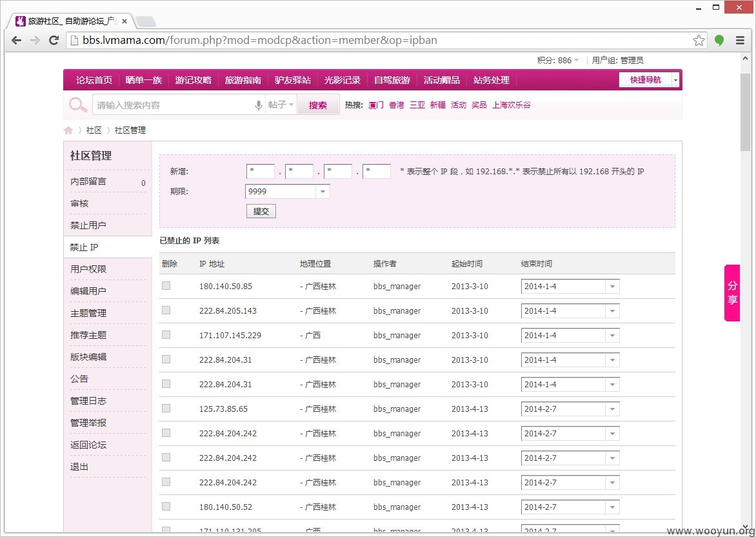The width and height of the screenshot is (756, 537).
Task: Check the delete box for 222.84.205.143
Action: (166, 310)
